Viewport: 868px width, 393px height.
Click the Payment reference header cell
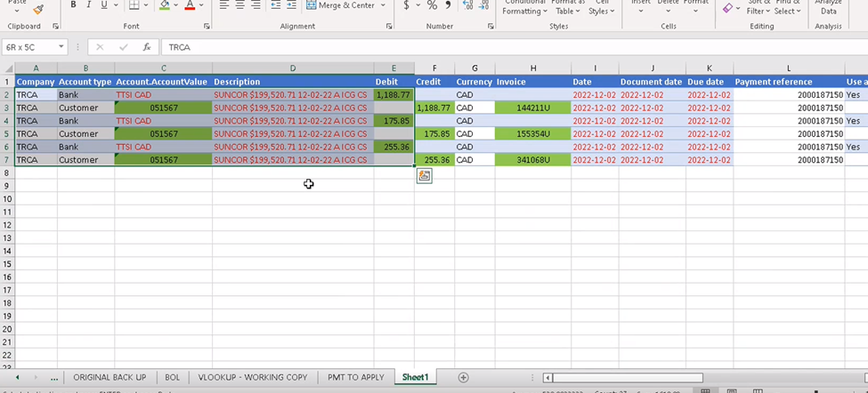click(x=789, y=82)
